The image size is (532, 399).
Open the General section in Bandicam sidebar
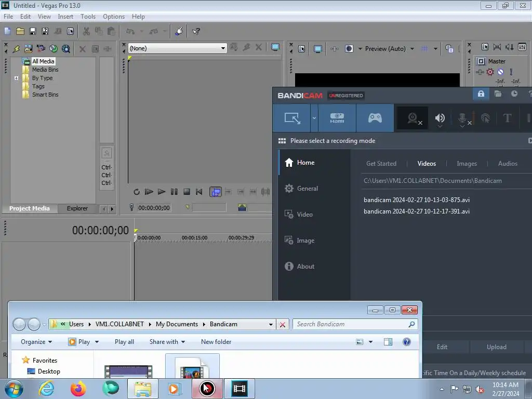point(308,188)
